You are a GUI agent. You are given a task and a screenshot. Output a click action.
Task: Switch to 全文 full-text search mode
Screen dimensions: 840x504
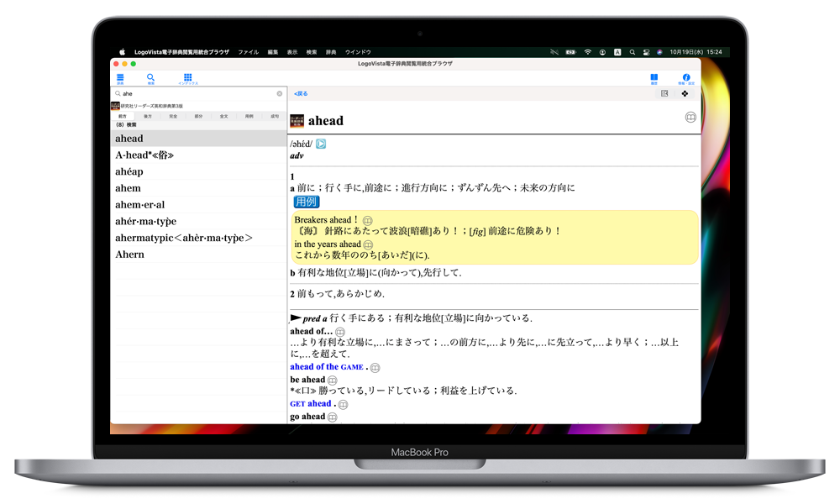point(223,116)
